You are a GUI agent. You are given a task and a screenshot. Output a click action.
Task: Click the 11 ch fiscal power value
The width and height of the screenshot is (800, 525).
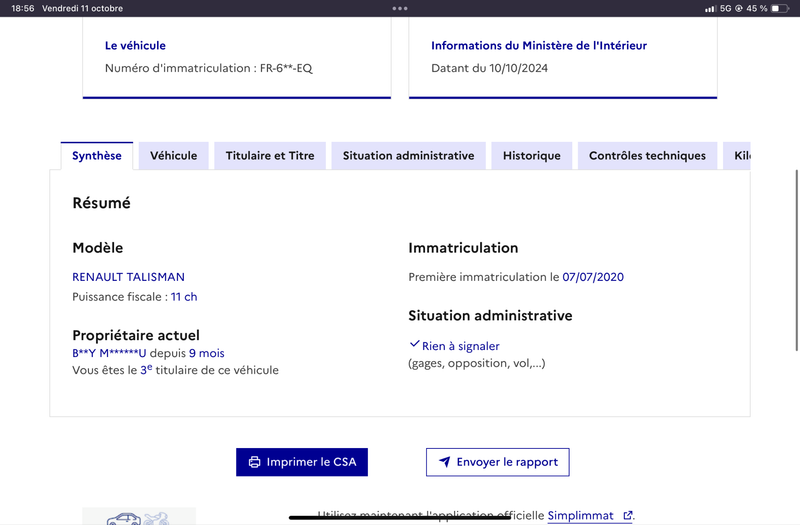184,297
